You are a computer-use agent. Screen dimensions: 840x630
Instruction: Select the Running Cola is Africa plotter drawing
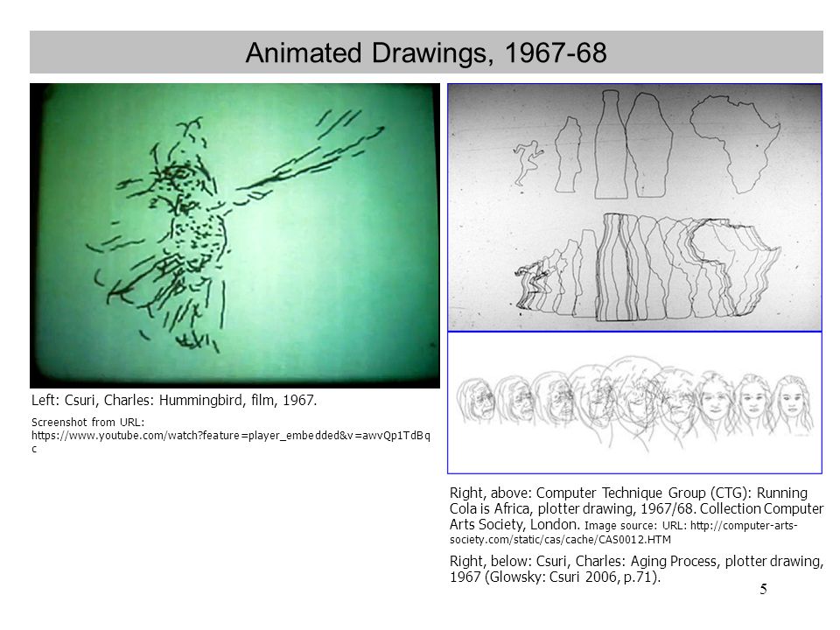[x=635, y=208]
